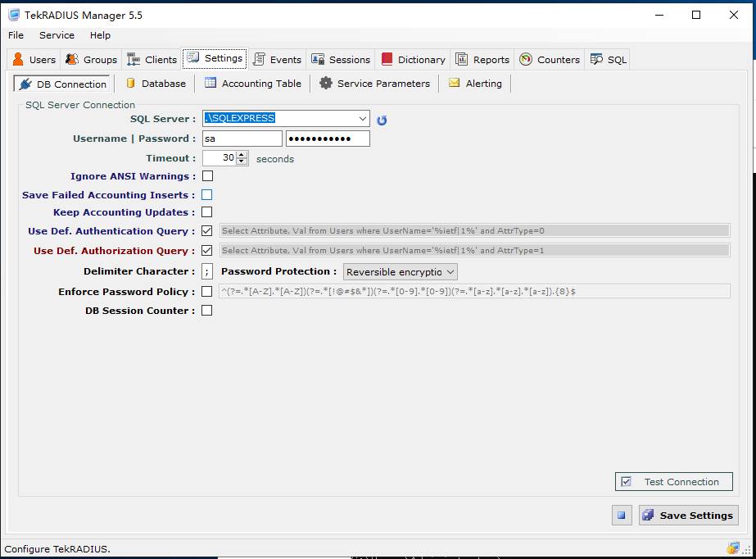The width and height of the screenshot is (756, 559).
Task: Focus the masked Password field
Action: [x=328, y=139]
